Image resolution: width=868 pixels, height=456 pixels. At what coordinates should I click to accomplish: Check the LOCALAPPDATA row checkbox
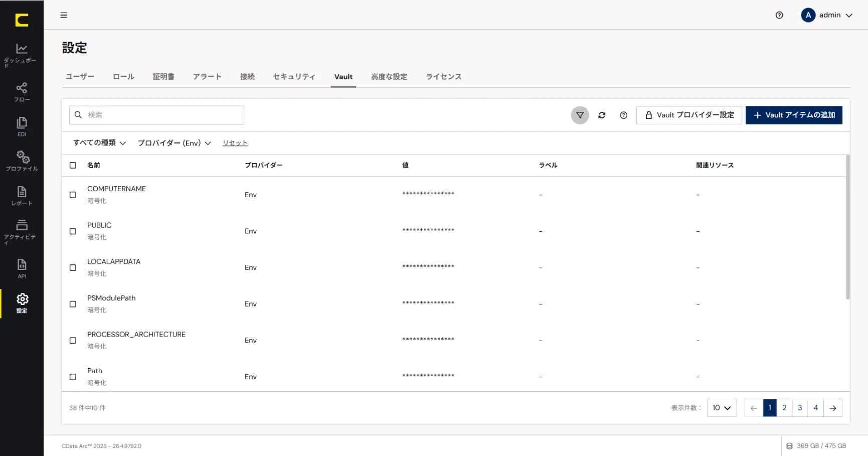pos(73,267)
